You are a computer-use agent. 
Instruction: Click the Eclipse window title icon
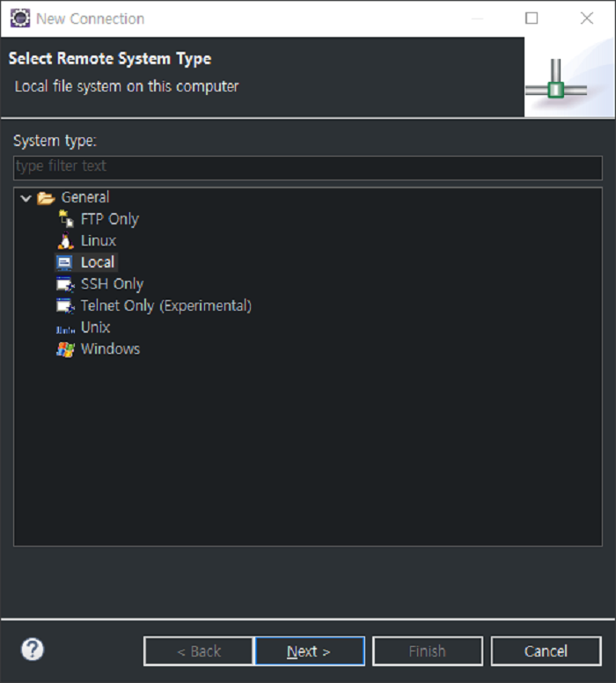[x=20, y=18]
